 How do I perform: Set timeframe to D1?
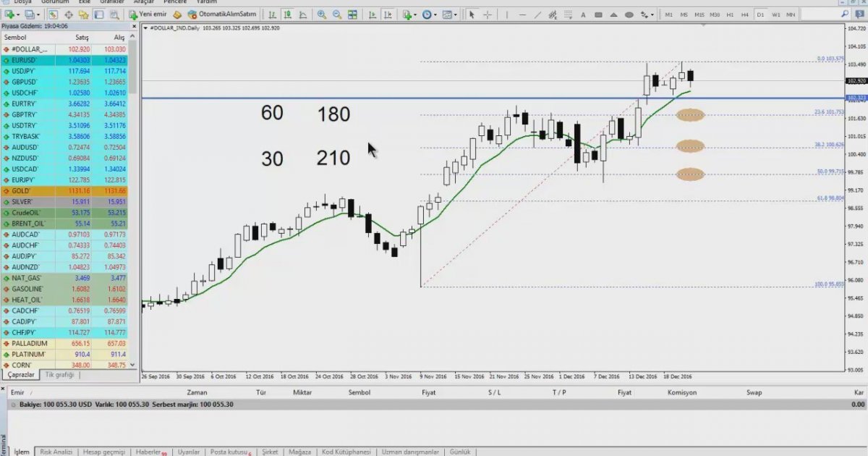[x=760, y=14]
